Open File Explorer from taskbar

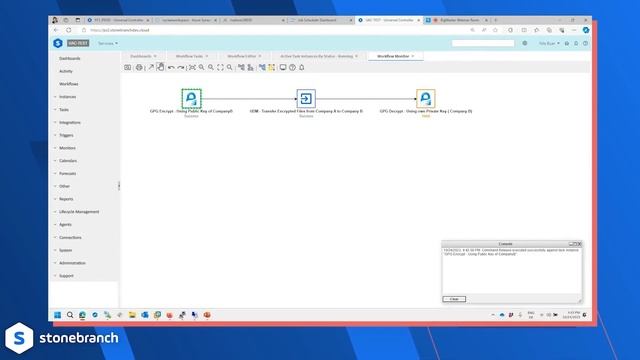click(132, 315)
